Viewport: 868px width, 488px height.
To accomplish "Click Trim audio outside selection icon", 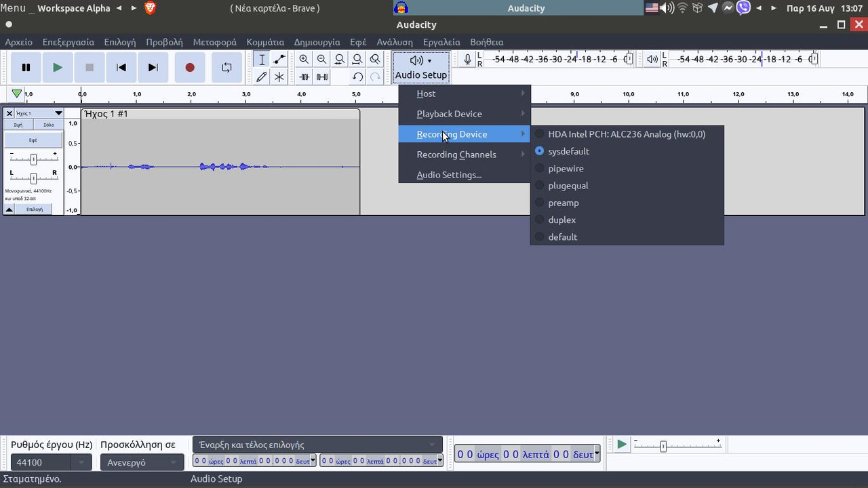I will (x=304, y=77).
